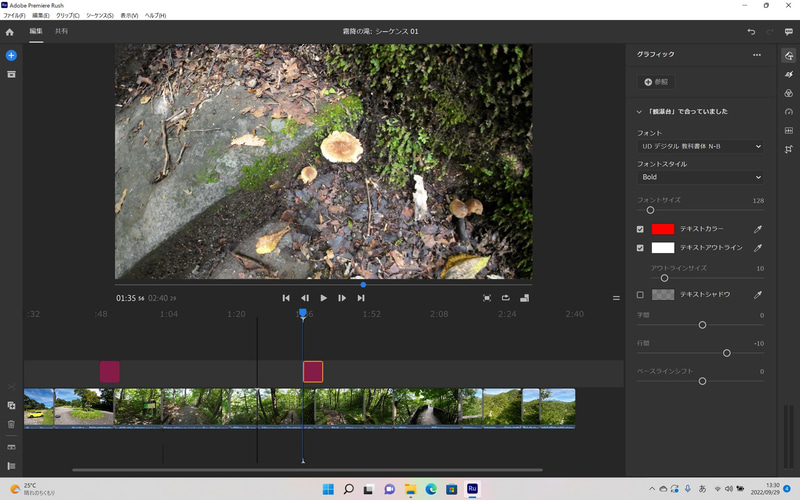Click the Home icon at top left
This screenshot has height=500, width=800.
pyautogui.click(x=10, y=32)
